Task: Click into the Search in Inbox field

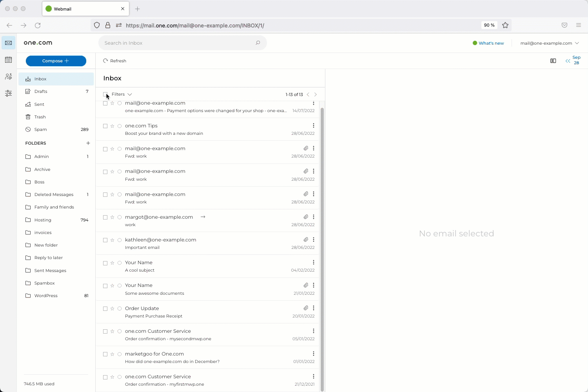Action: pyautogui.click(x=176, y=43)
